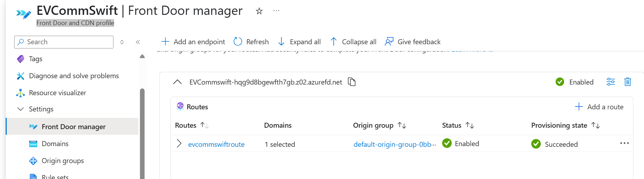The height and width of the screenshot is (179, 644).
Task: Open Domains in the sidebar
Action: pyautogui.click(x=55, y=144)
